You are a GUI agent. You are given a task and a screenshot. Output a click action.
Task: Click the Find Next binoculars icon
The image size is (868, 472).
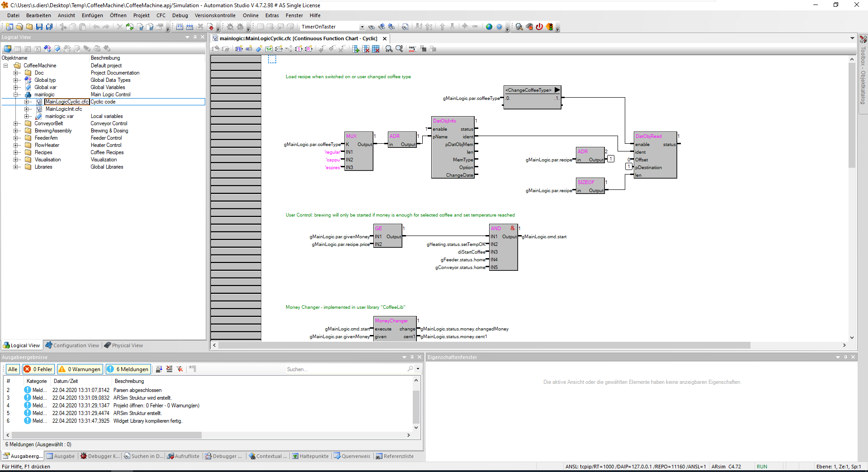tap(382, 27)
